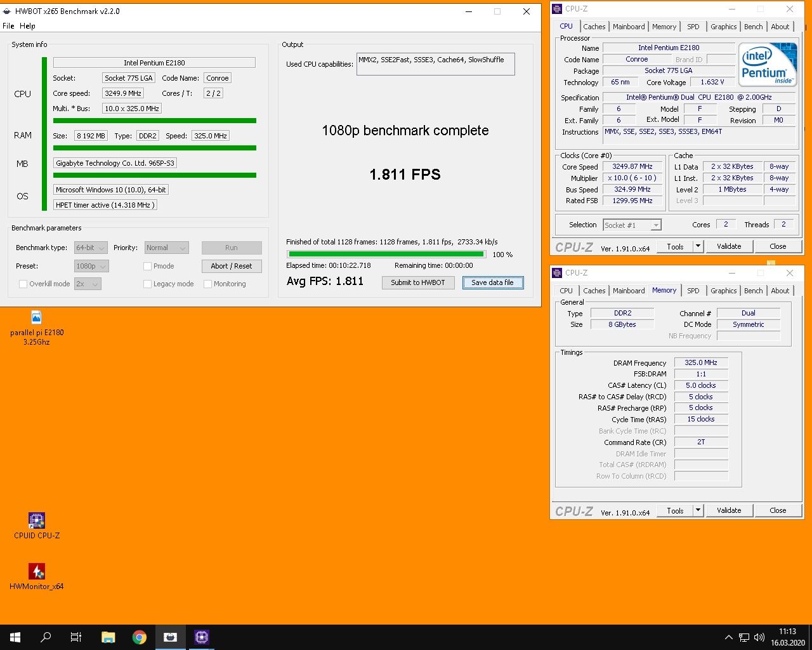Click Close button in top CPU-Z window
This screenshot has height=650, width=812.
pos(778,246)
